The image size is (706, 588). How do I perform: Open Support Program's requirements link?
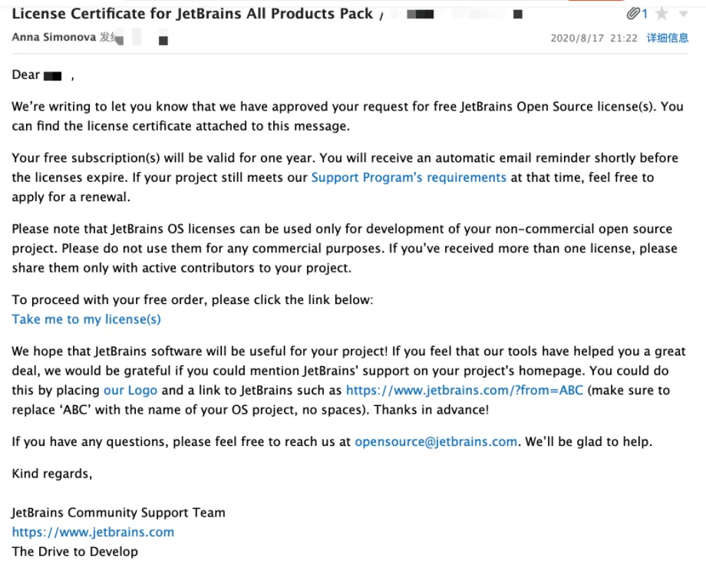click(408, 177)
